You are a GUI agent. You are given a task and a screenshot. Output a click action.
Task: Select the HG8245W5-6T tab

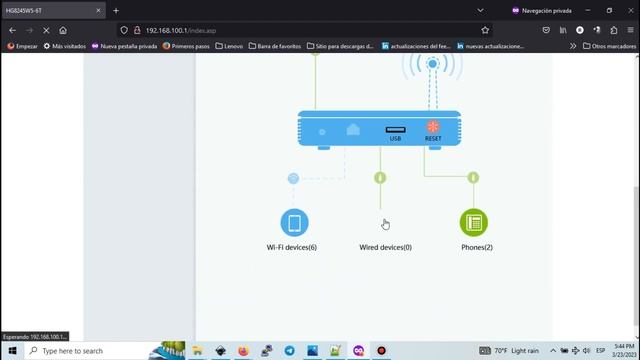coord(54,11)
